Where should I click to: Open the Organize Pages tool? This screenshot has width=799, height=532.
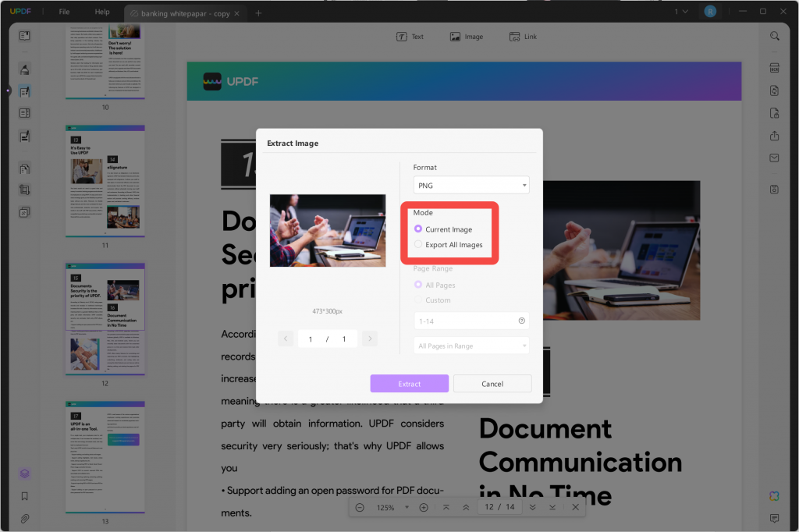point(24,113)
